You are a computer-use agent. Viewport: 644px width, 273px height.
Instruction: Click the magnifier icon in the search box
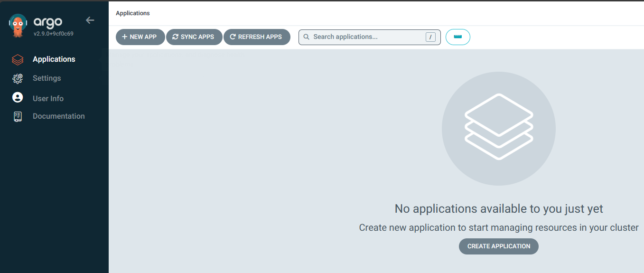[x=307, y=37]
